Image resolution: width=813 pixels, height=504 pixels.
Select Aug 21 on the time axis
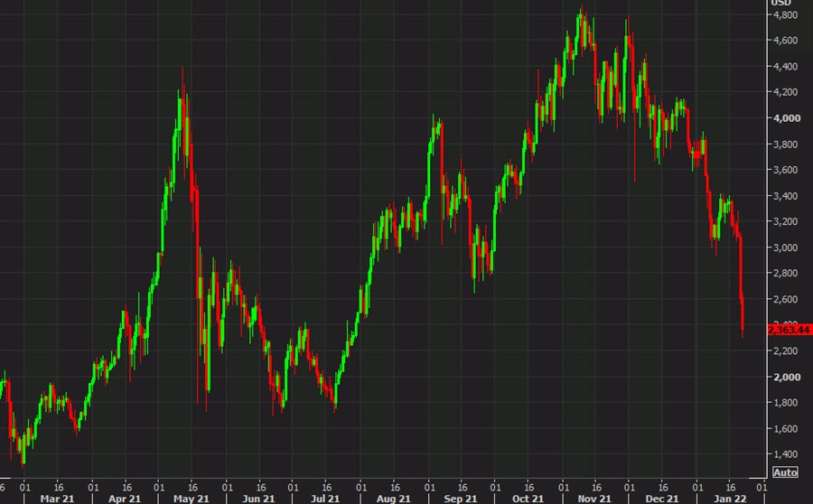(x=394, y=496)
